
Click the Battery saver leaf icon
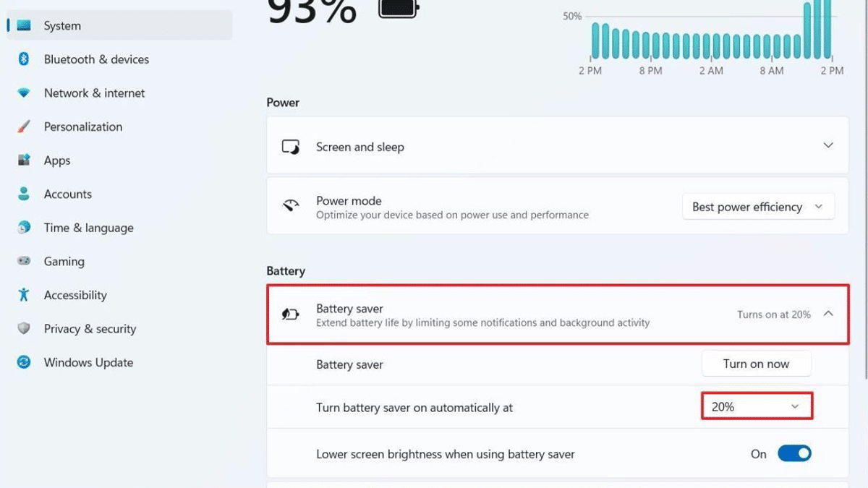click(x=290, y=314)
